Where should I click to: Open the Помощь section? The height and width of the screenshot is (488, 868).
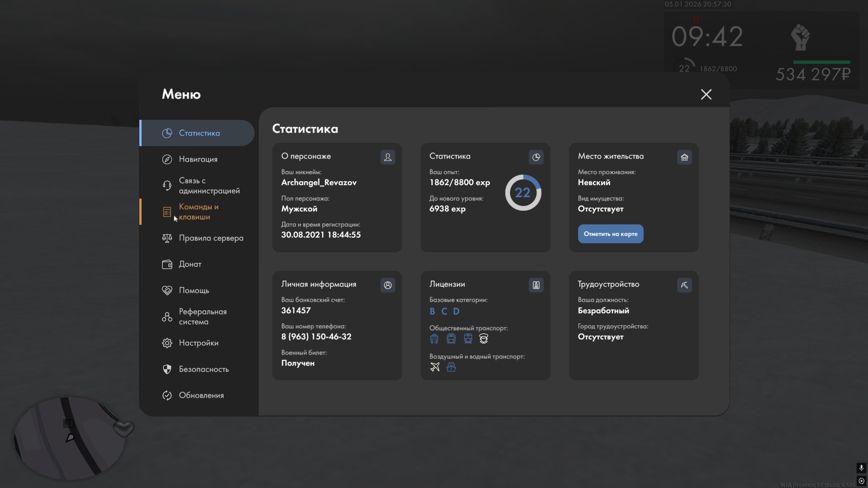197,290
